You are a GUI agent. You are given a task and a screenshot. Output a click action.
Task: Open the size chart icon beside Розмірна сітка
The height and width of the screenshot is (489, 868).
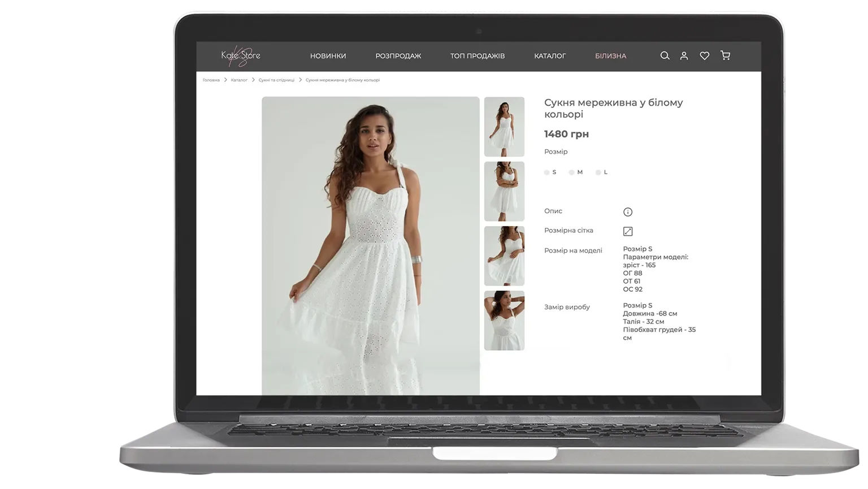tap(627, 231)
